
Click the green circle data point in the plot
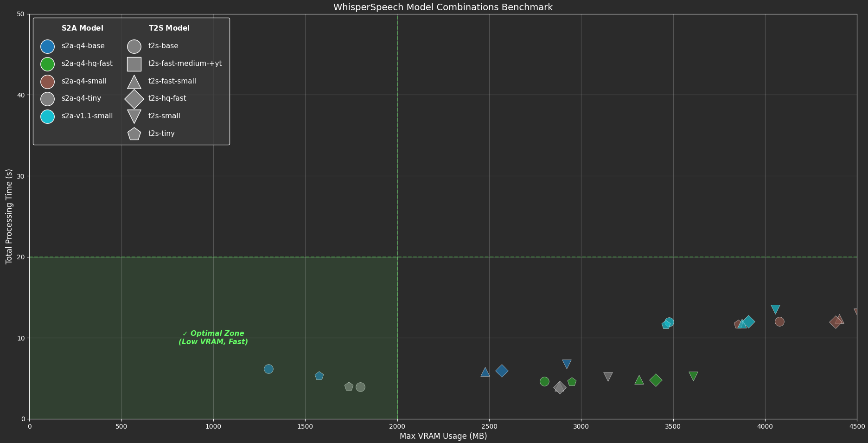(x=544, y=381)
